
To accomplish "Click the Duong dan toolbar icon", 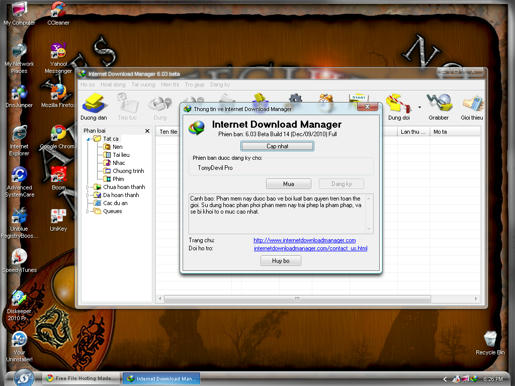I will [94, 107].
